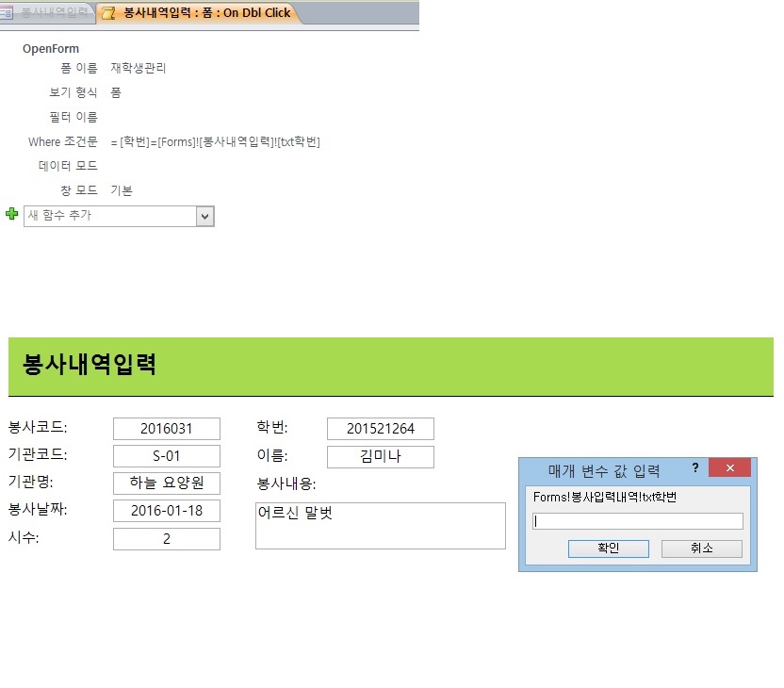784x688 pixels.
Task: Click the 봉사날짜 field showing 2016-01-18
Action: pos(166,511)
